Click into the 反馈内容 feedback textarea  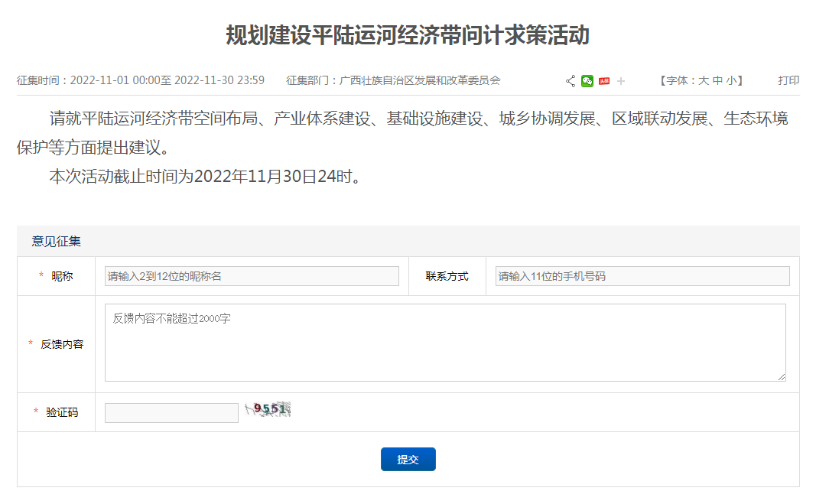(445, 343)
